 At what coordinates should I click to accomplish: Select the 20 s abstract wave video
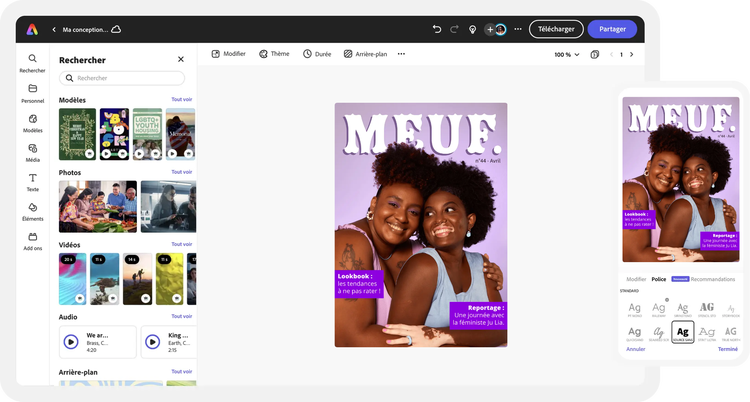[x=73, y=279]
